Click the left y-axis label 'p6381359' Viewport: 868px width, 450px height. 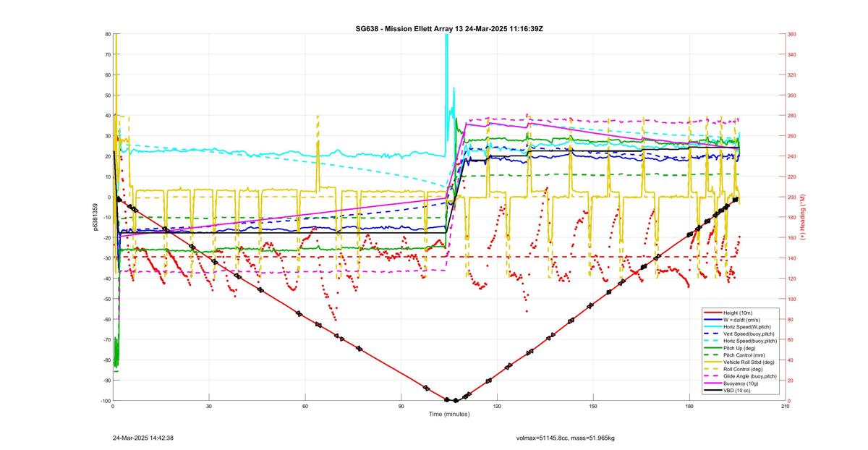tap(95, 218)
